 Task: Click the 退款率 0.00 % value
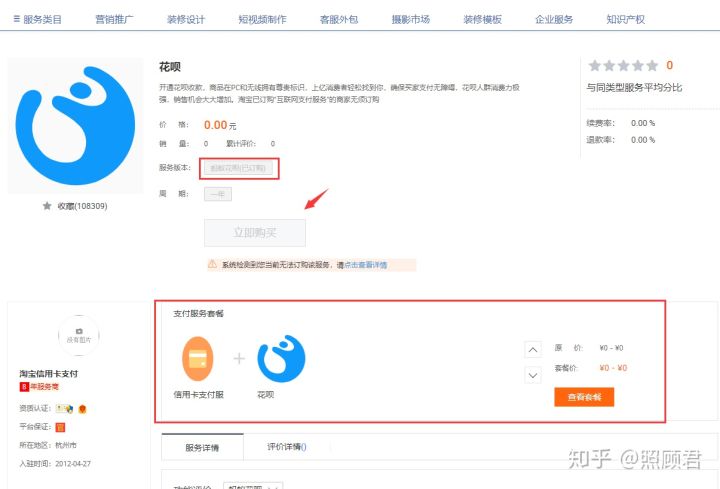point(643,140)
